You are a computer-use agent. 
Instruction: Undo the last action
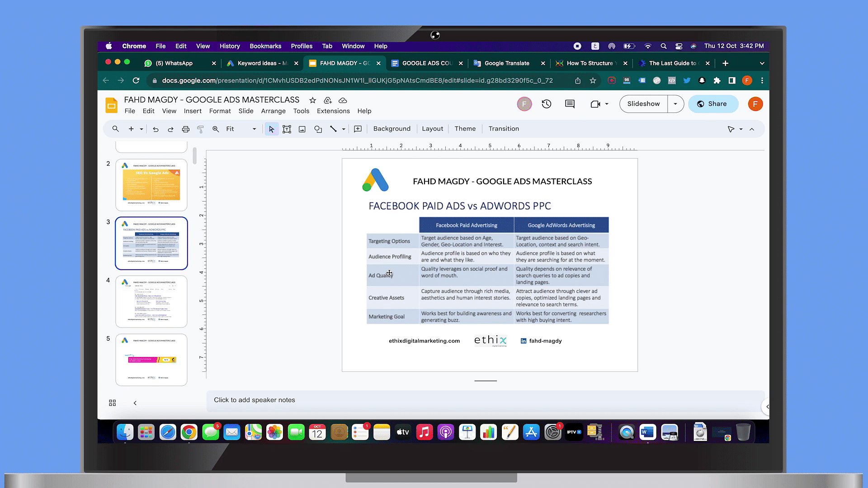pyautogui.click(x=156, y=129)
